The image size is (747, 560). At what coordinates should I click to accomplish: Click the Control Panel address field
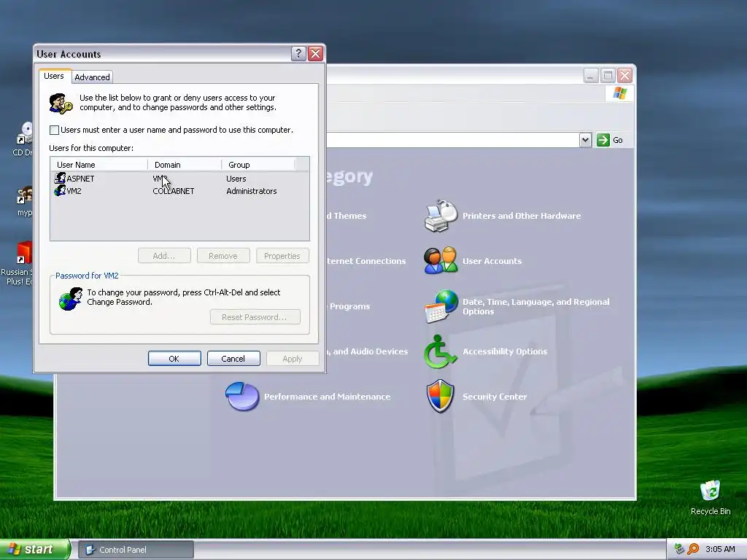452,140
